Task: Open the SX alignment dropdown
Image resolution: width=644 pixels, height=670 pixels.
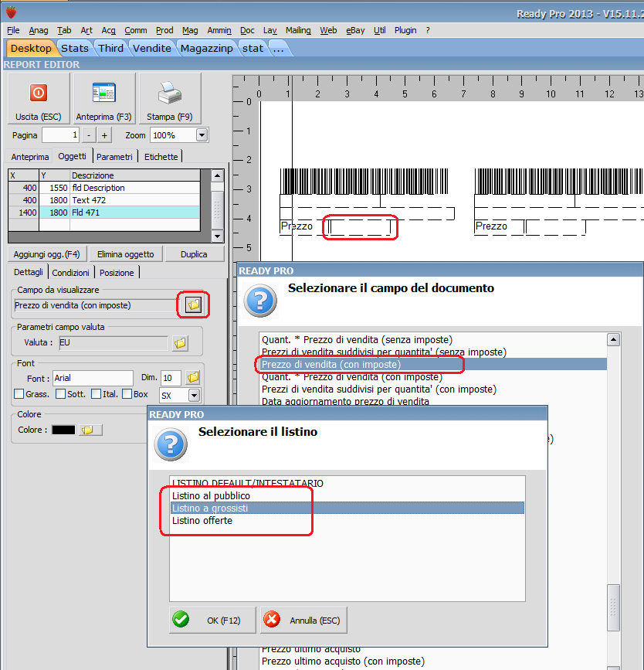Action: (x=195, y=395)
